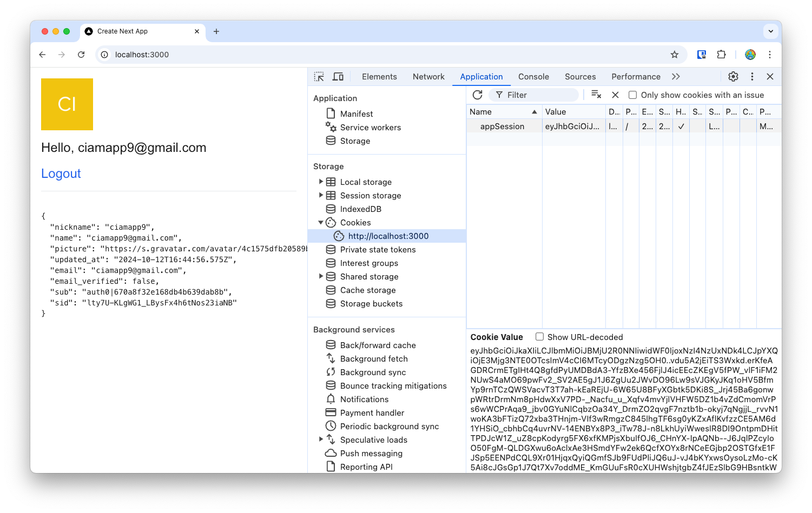
Task: Click the Logout link
Action: click(61, 174)
